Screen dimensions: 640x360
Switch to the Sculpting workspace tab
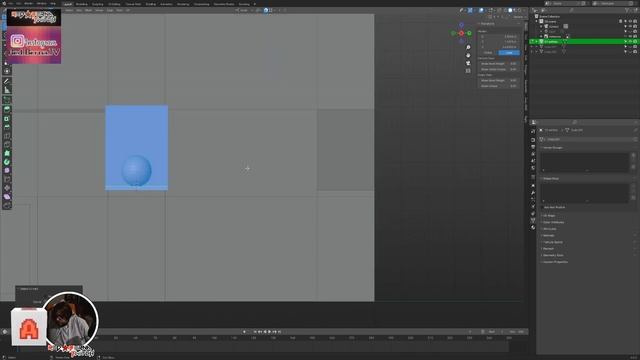tap(98, 4)
